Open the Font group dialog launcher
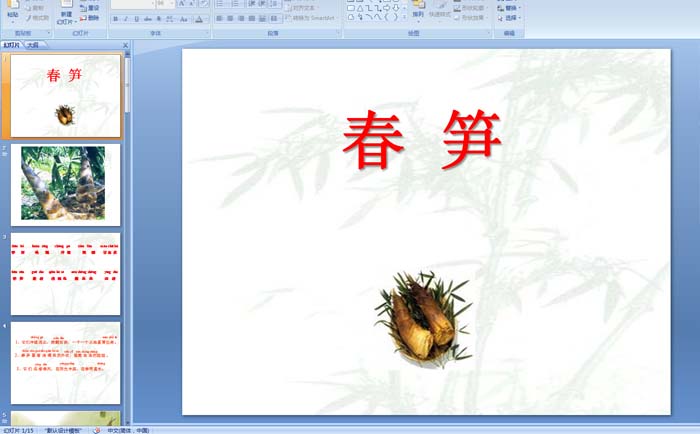700x434 pixels. (x=207, y=33)
